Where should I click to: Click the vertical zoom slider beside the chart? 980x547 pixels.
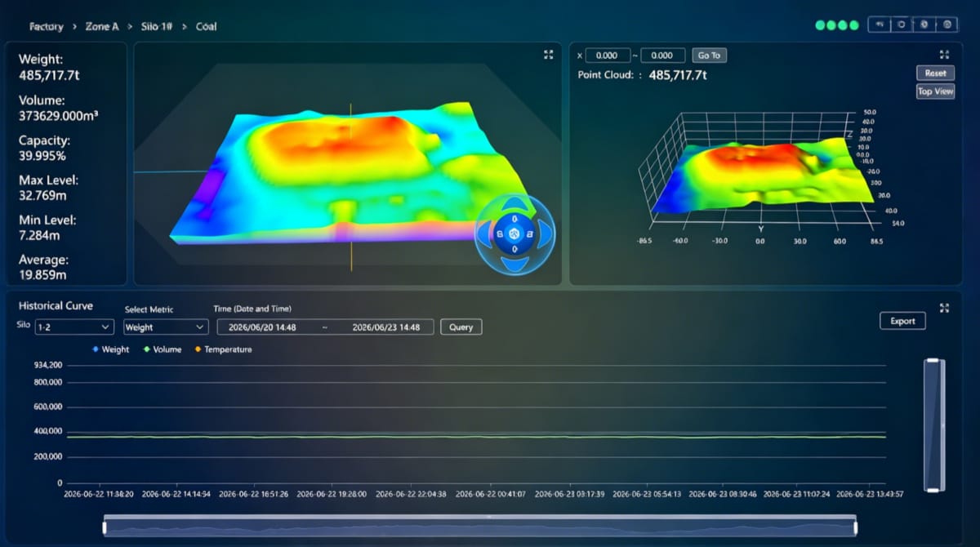[933, 425]
